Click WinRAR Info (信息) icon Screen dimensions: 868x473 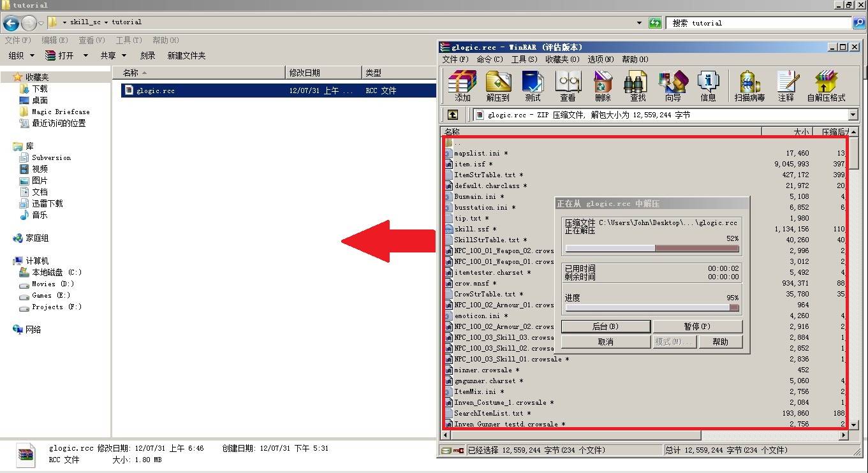point(708,86)
